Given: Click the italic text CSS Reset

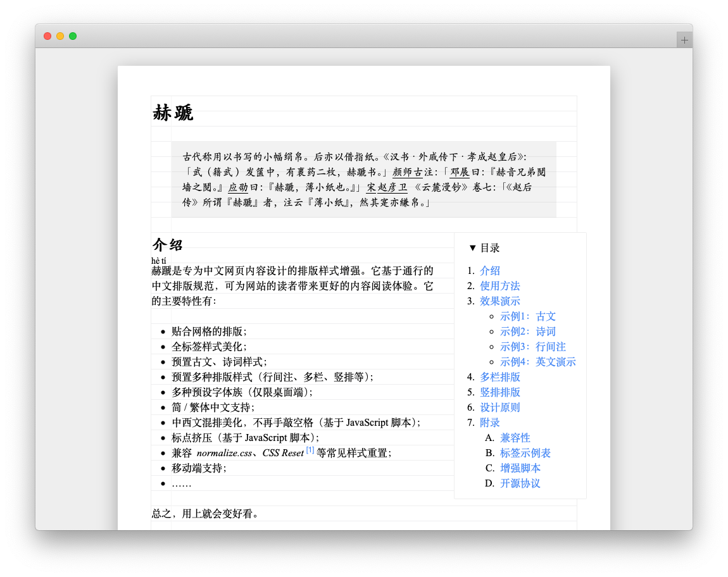Looking at the screenshot, I should (x=283, y=453).
